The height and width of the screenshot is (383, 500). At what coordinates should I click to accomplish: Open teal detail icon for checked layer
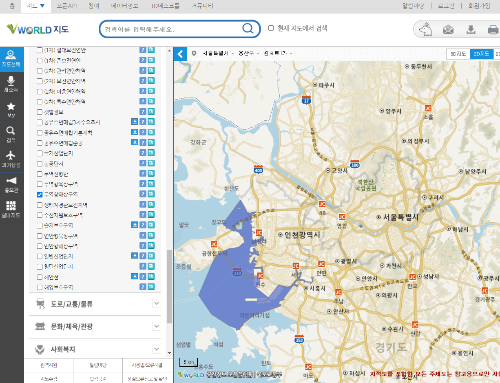[x=151, y=194]
